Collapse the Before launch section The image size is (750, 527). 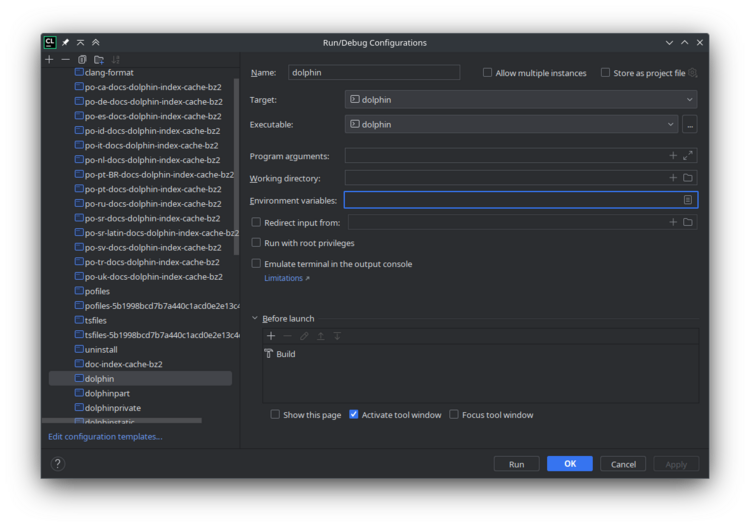(255, 319)
